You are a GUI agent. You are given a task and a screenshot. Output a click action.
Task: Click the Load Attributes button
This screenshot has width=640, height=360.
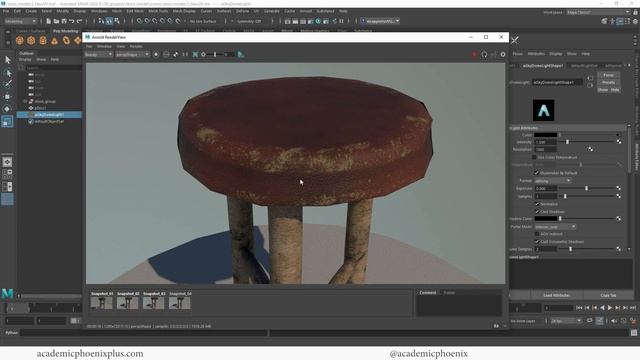[556, 295]
